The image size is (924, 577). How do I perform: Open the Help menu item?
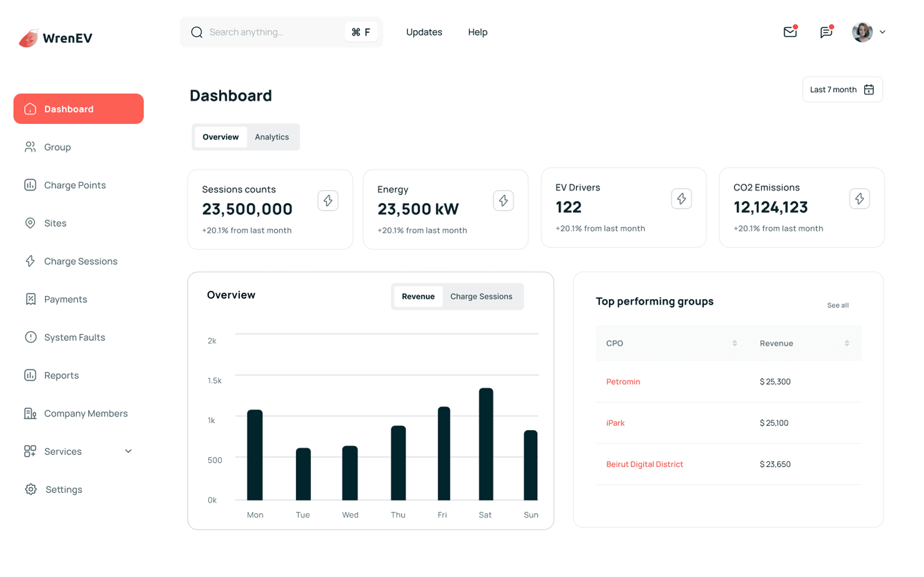(x=478, y=32)
